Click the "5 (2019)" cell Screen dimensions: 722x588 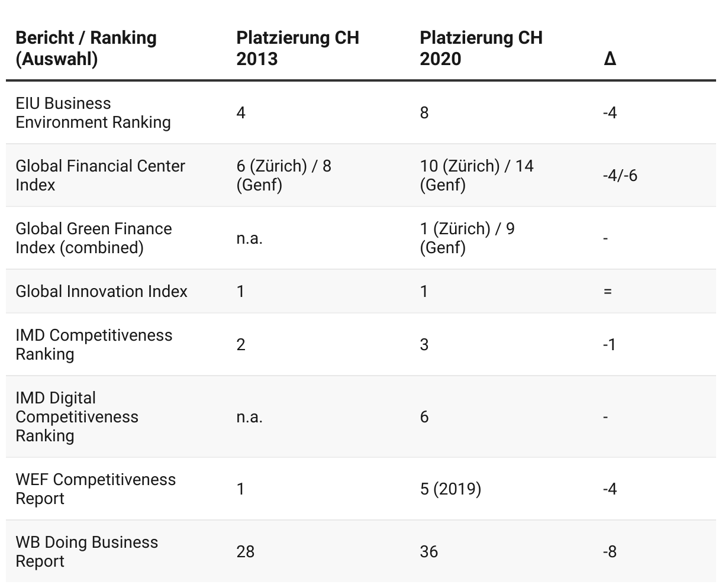(450, 489)
